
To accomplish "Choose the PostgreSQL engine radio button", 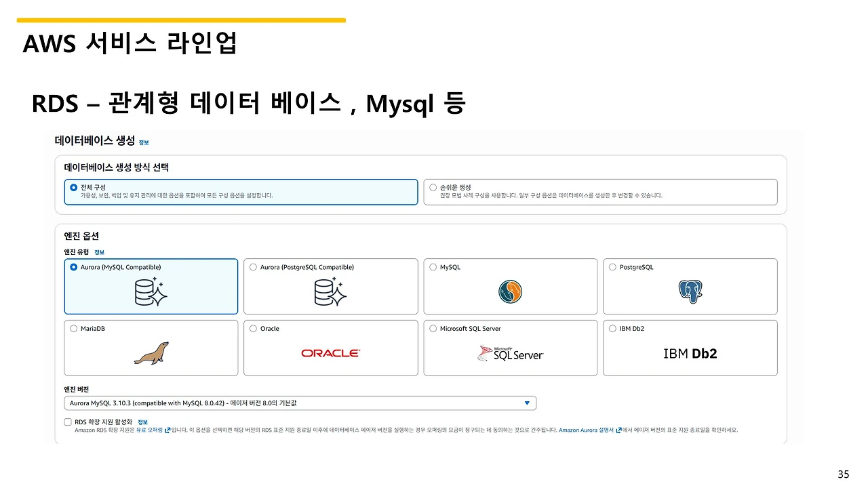I will click(613, 267).
